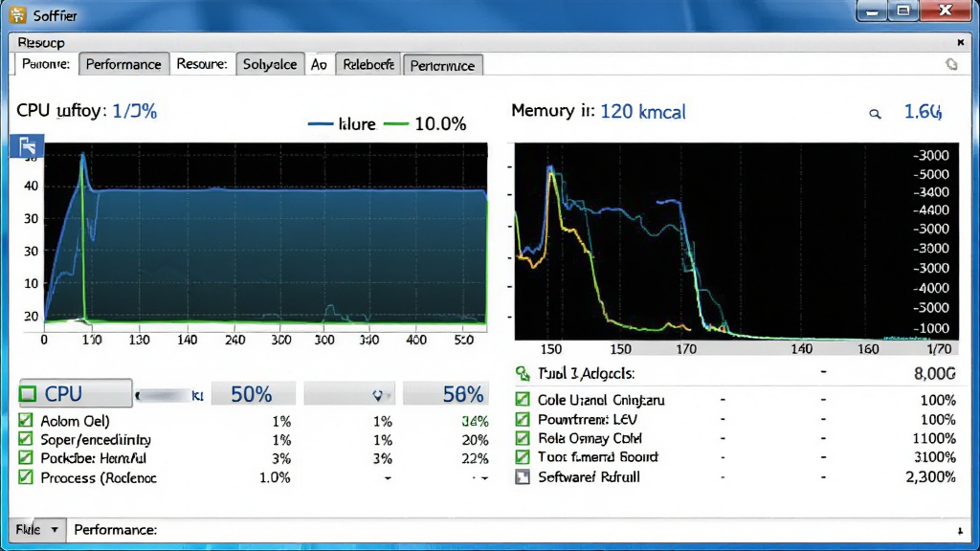Switch to the Paonre: tab
The image size is (980, 551).
(x=46, y=64)
